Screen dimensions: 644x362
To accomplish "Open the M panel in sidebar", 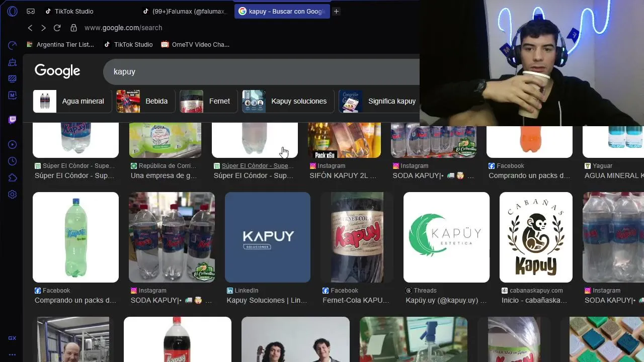I will click(x=12, y=95).
